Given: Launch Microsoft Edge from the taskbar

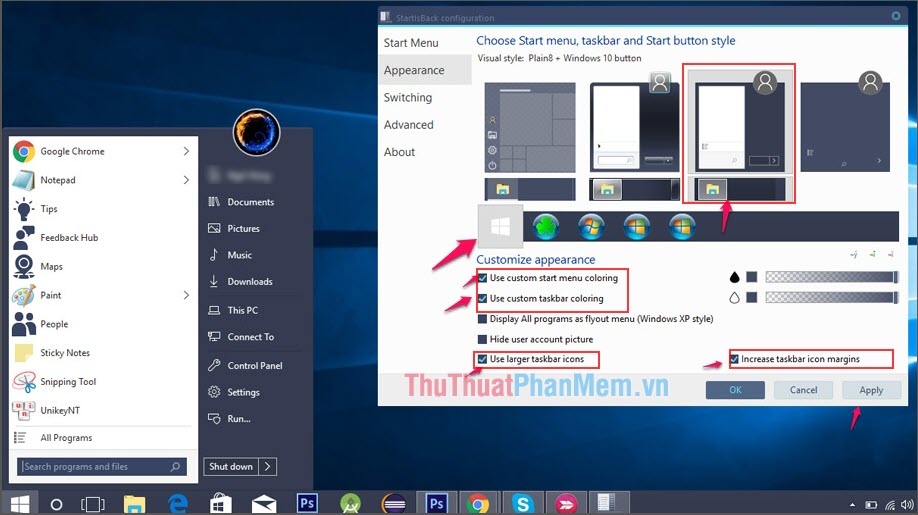Looking at the screenshot, I should click(x=177, y=504).
